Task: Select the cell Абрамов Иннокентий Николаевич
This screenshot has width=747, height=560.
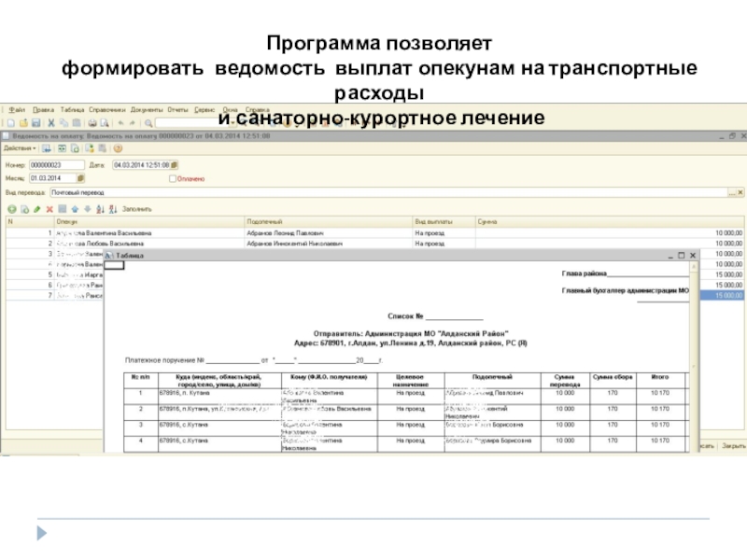Action: 329,244
